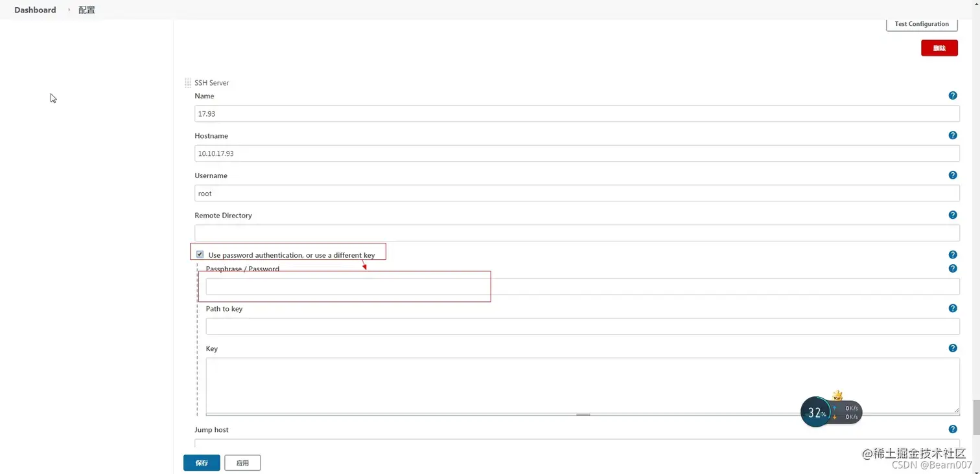The image size is (980, 474).
Task: Open help for Remote Directory field
Action: [952, 215]
